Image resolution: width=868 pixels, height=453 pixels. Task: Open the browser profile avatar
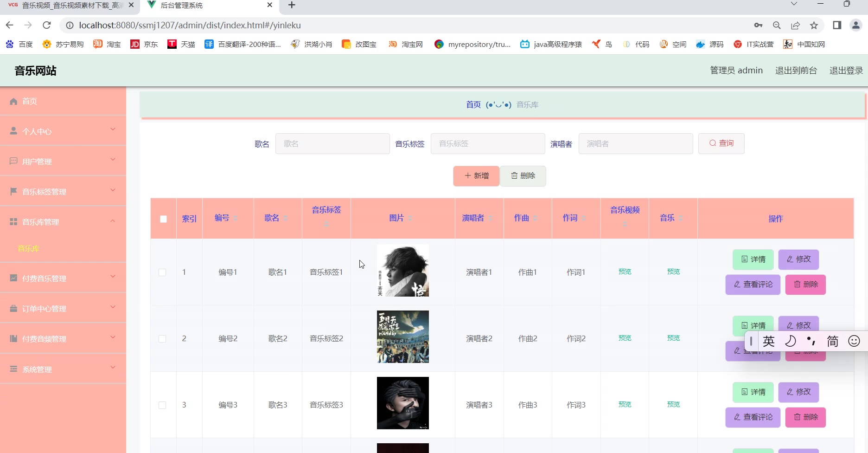(856, 26)
